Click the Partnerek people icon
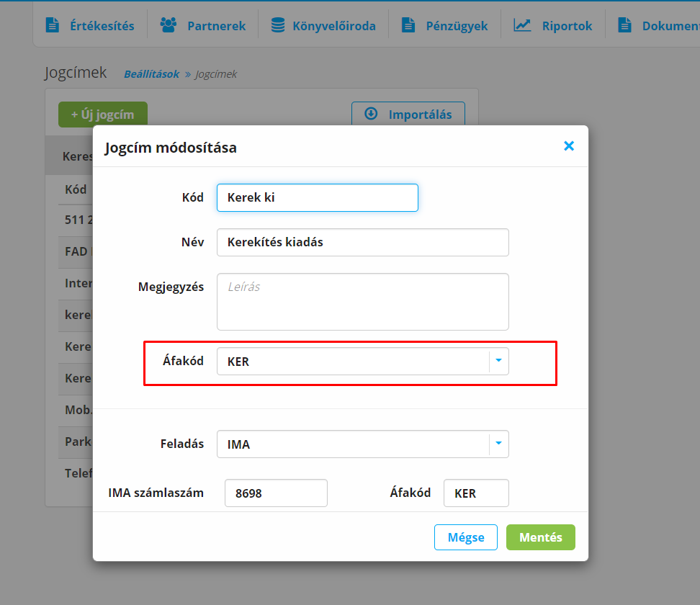The width and height of the screenshot is (700, 605). point(169,25)
